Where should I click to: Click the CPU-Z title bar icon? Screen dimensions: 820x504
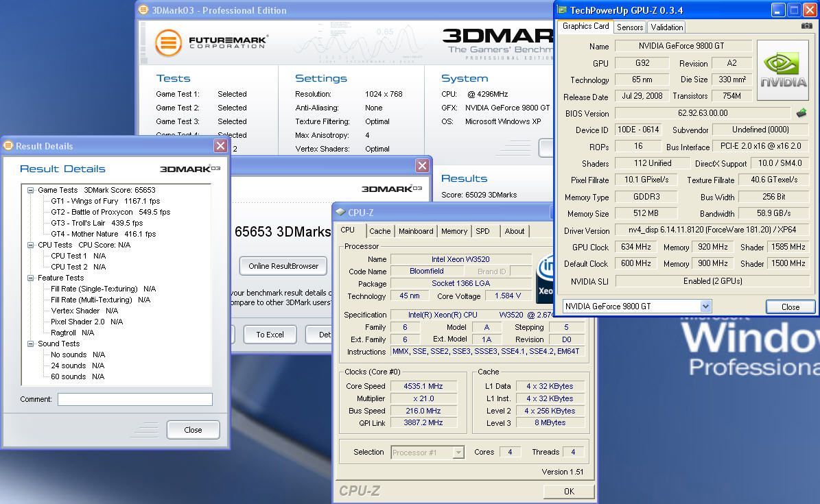point(340,213)
